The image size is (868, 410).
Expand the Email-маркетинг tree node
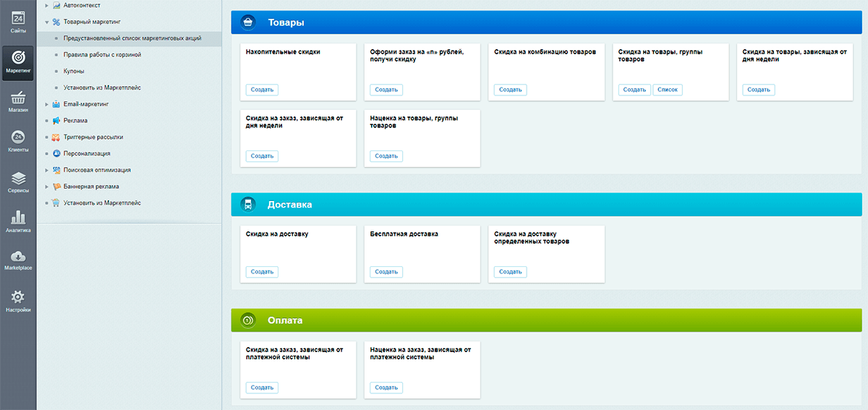[x=46, y=104]
